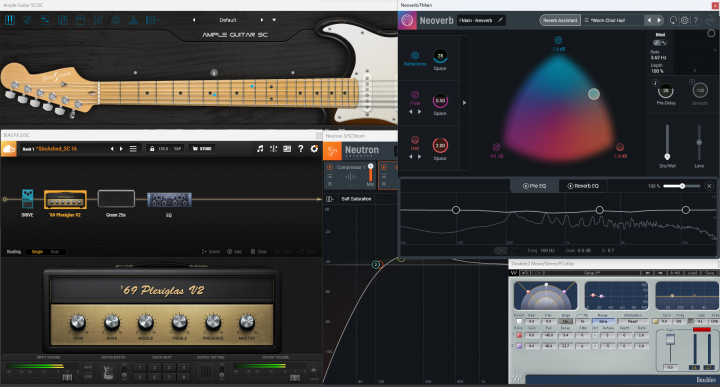Go to next preset in BIAS FX
The image size is (720, 387).
pos(121,149)
